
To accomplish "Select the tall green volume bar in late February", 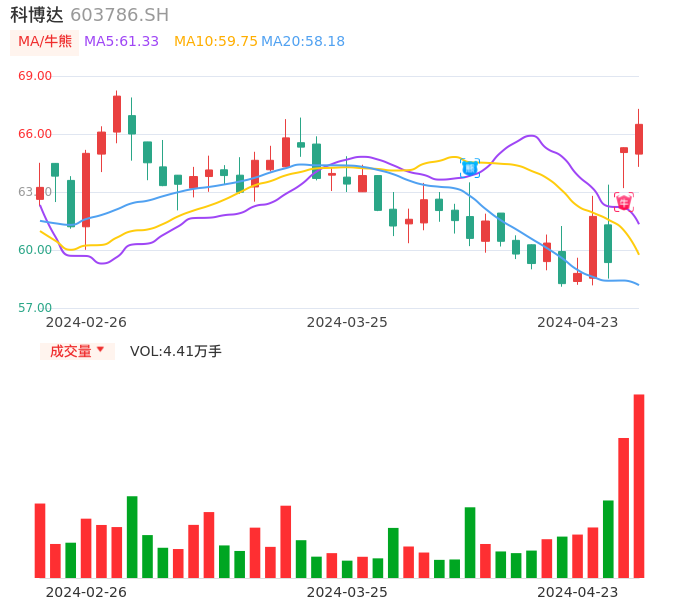I will (132, 536).
